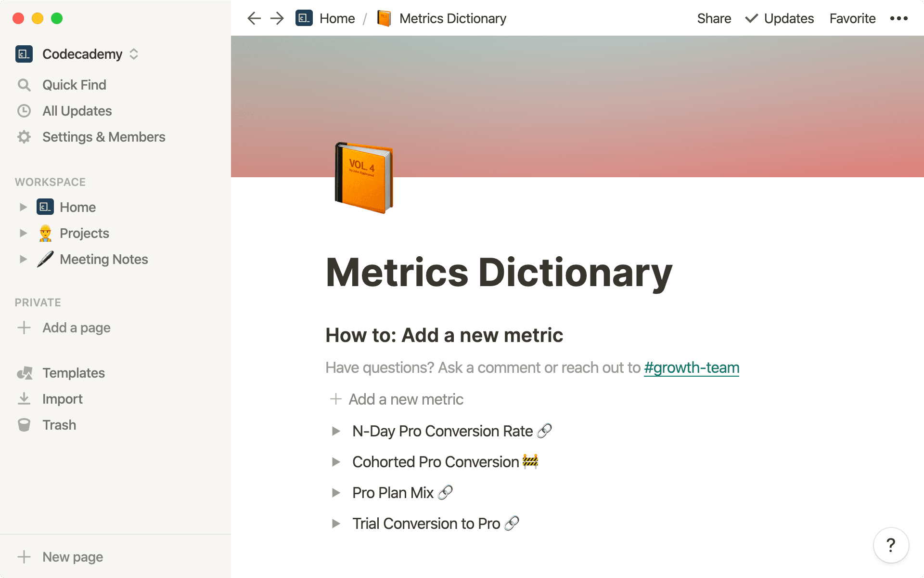This screenshot has height=578, width=924.
Task: Expand the Pro Plan Mix toggle
Action: click(x=336, y=493)
